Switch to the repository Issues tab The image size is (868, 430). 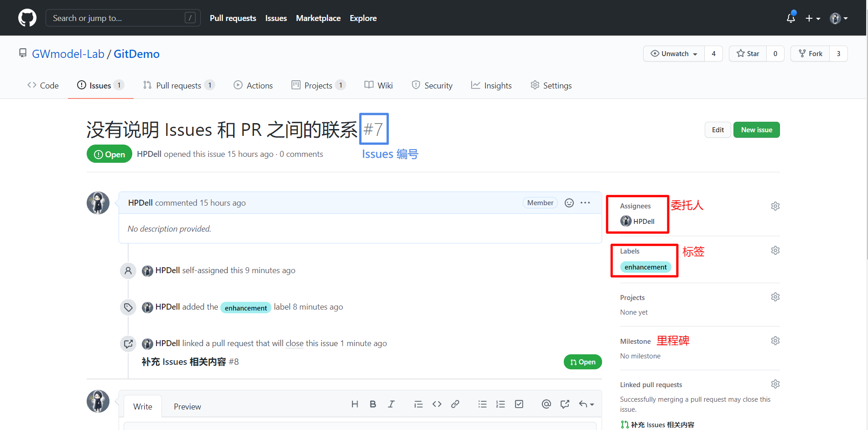[x=100, y=85]
